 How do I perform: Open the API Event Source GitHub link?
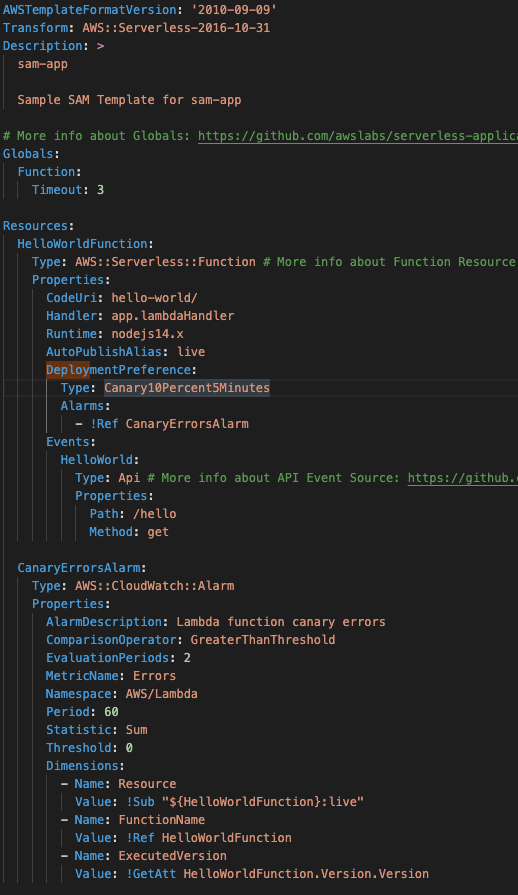point(463,478)
